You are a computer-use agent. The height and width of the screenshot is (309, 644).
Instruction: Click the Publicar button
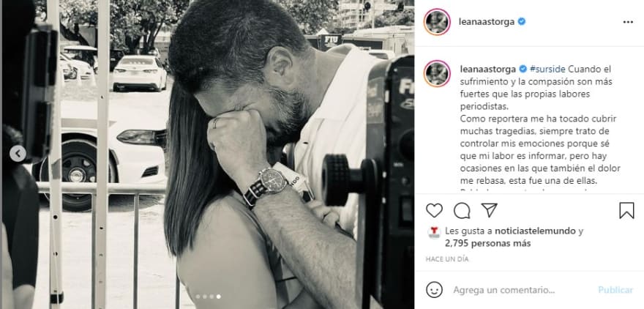tap(615, 290)
